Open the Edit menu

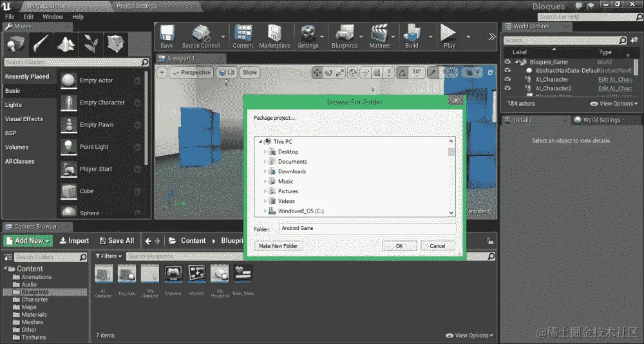pos(28,17)
